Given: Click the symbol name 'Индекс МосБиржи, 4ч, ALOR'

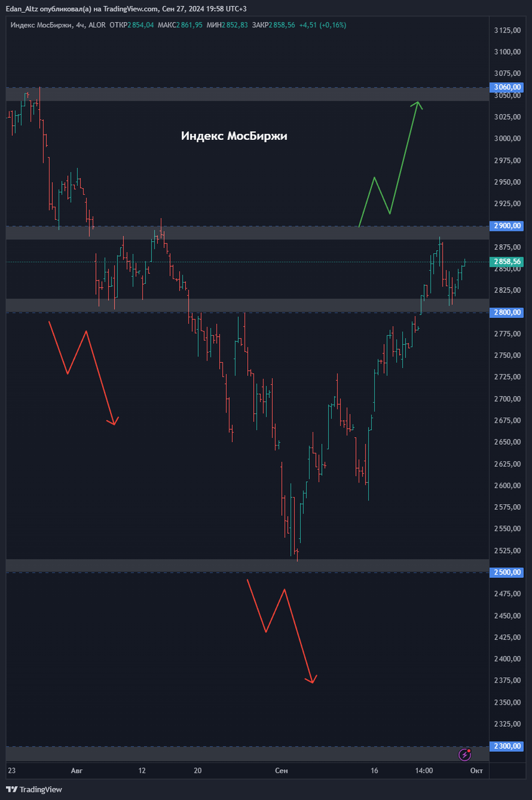Looking at the screenshot, I should pyautogui.click(x=58, y=25).
